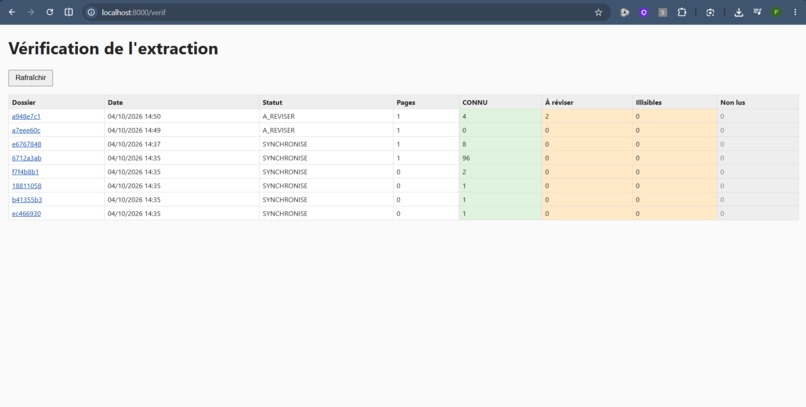806x407 pixels.
Task: Reload the page with the browser reload icon
Action: click(x=50, y=12)
